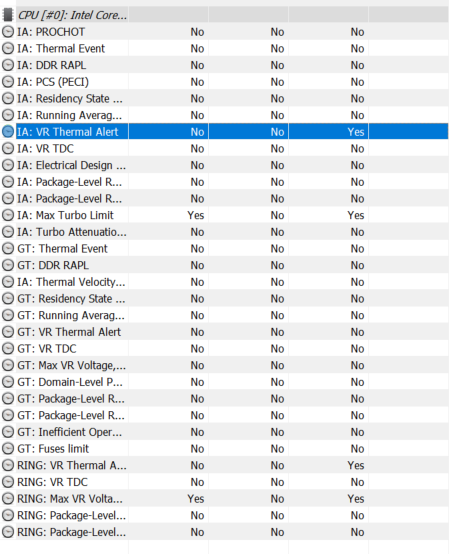Click the icon beside IA: Thermal Velocity...
Screen dimensions: 449x554
[8, 282]
